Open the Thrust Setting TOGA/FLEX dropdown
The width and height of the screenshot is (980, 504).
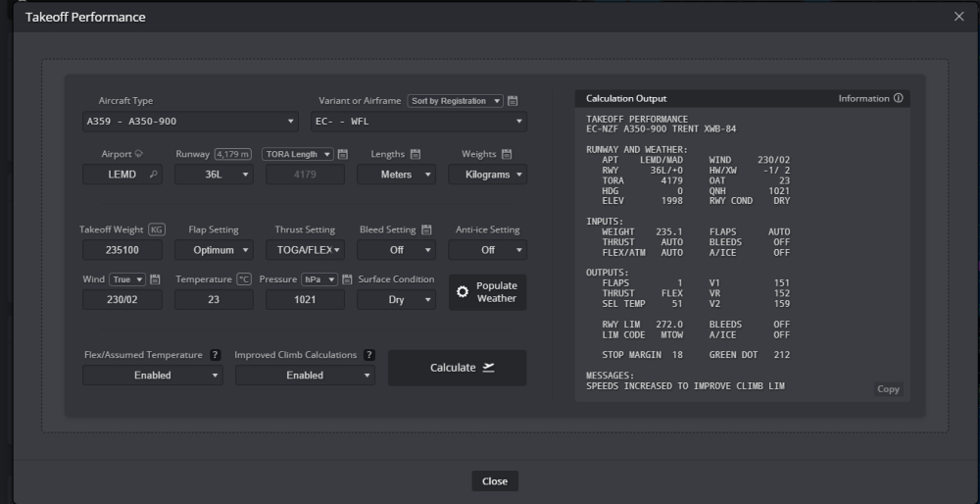[x=305, y=250]
